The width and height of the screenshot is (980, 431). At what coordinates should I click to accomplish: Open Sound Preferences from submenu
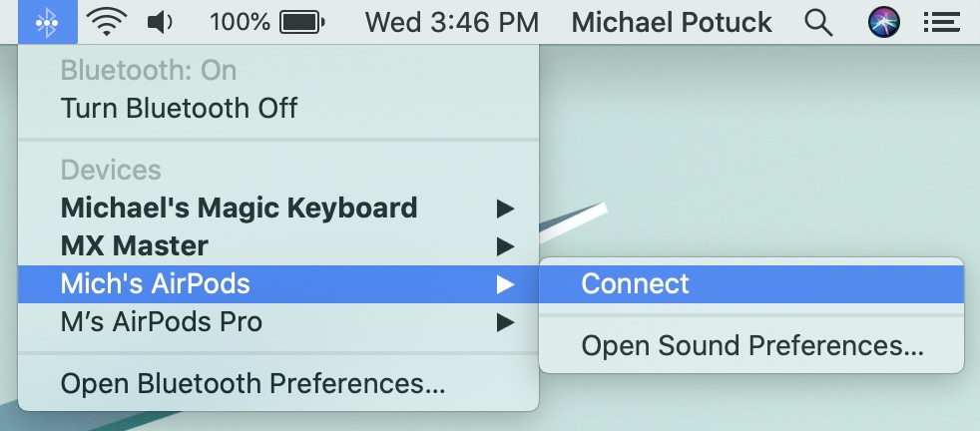click(x=751, y=346)
